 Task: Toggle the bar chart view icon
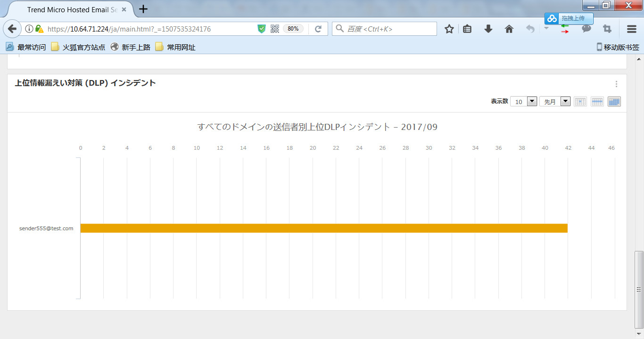click(614, 102)
